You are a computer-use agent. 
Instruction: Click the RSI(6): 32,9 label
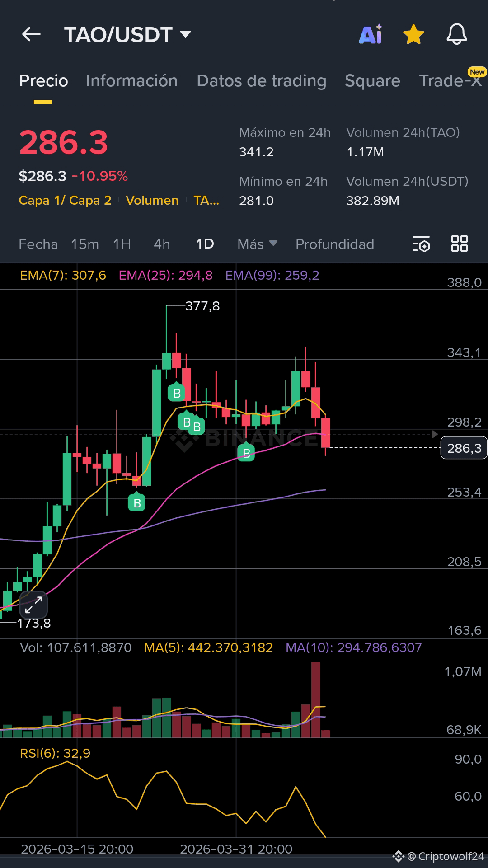pyautogui.click(x=55, y=754)
